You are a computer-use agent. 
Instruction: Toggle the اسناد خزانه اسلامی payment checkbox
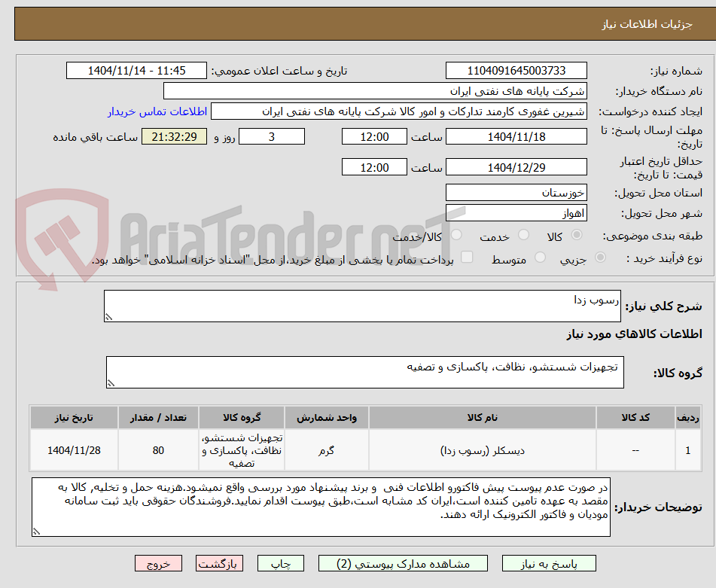pyautogui.click(x=467, y=257)
